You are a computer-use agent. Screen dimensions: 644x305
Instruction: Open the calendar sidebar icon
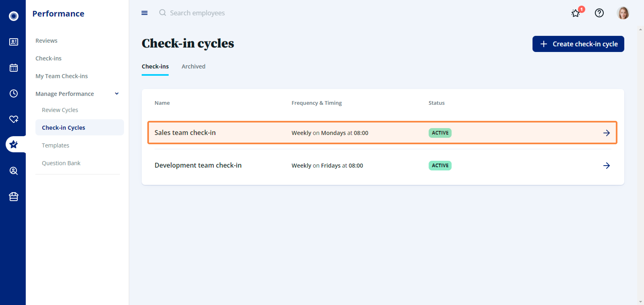(13, 67)
